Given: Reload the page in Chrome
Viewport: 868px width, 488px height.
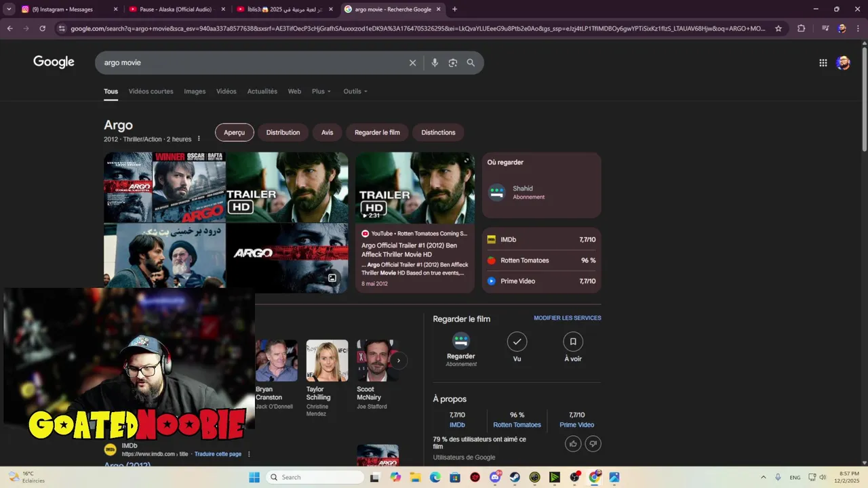Looking at the screenshot, I should pyautogui.click(x=42, y=28).
